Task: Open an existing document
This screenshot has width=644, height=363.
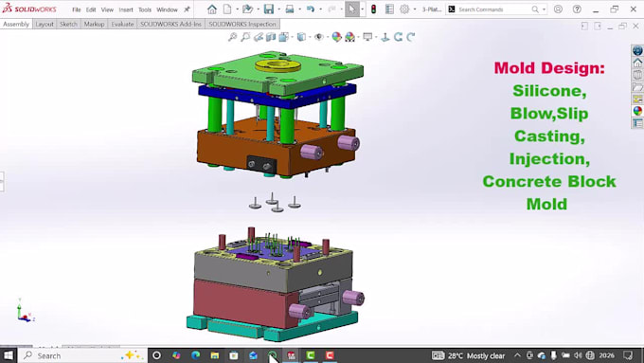Action: click(247, 9)
